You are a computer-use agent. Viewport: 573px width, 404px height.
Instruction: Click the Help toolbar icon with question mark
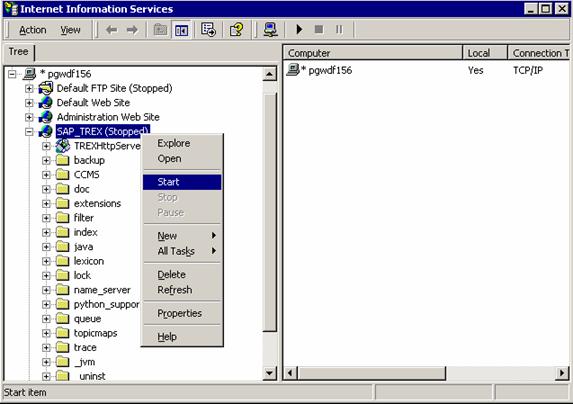point(236,30)
